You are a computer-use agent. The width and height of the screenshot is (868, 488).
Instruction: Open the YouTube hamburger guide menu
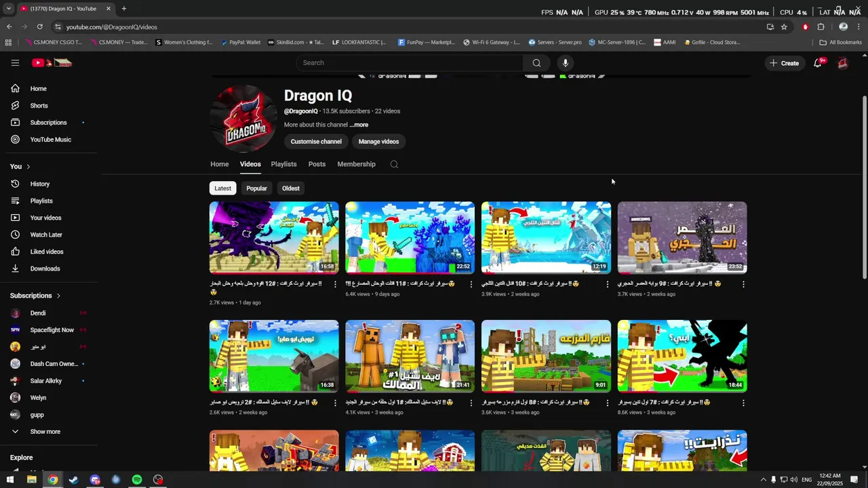coord(15,63)
